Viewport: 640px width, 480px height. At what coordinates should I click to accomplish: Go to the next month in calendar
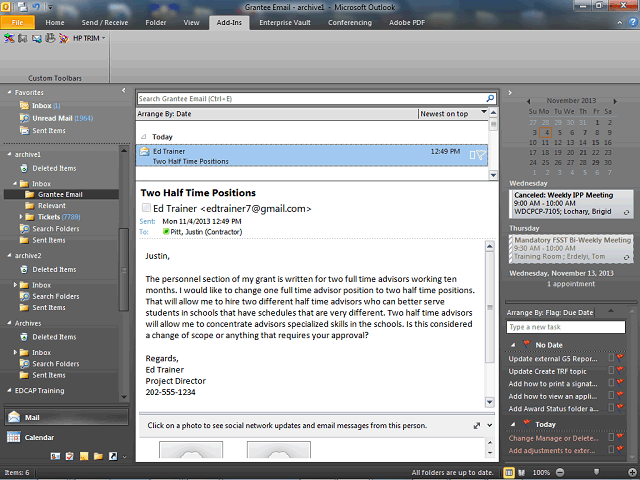point(615,101)
